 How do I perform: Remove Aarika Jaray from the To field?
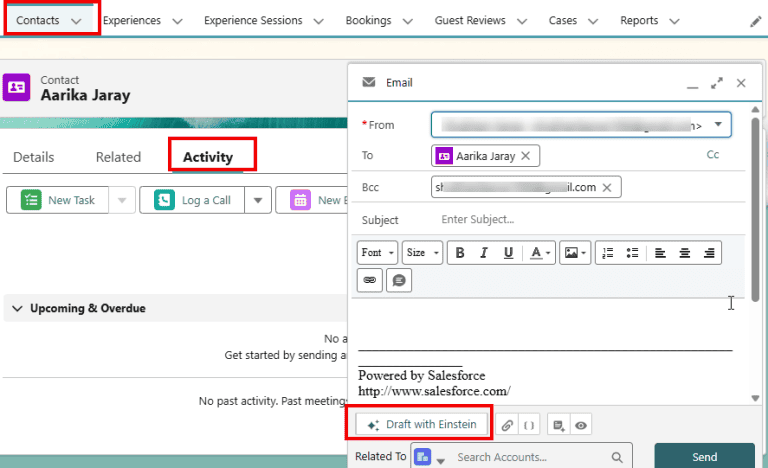point(526,156)
